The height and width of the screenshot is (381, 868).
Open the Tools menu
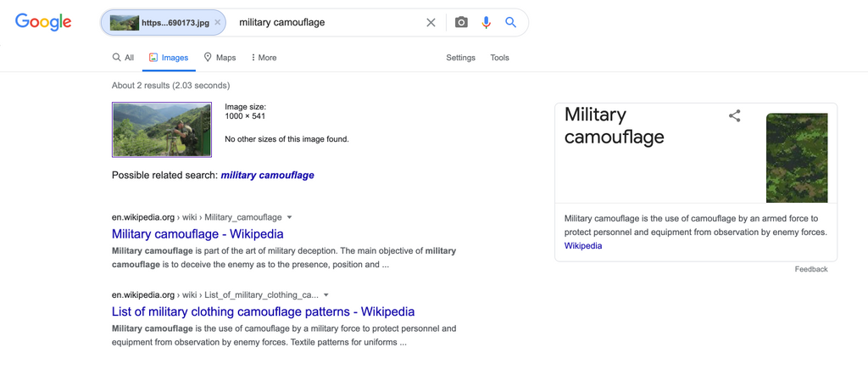click(499, 58)
